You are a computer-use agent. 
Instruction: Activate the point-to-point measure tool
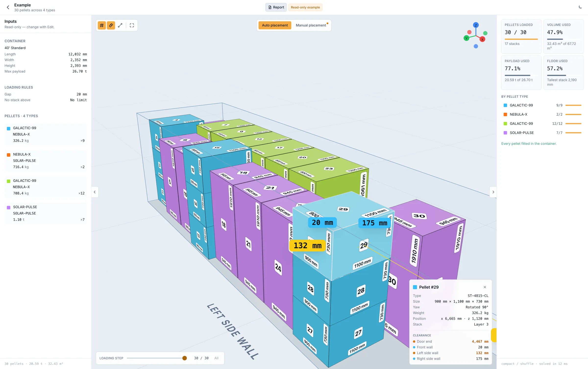pos(120,25)
